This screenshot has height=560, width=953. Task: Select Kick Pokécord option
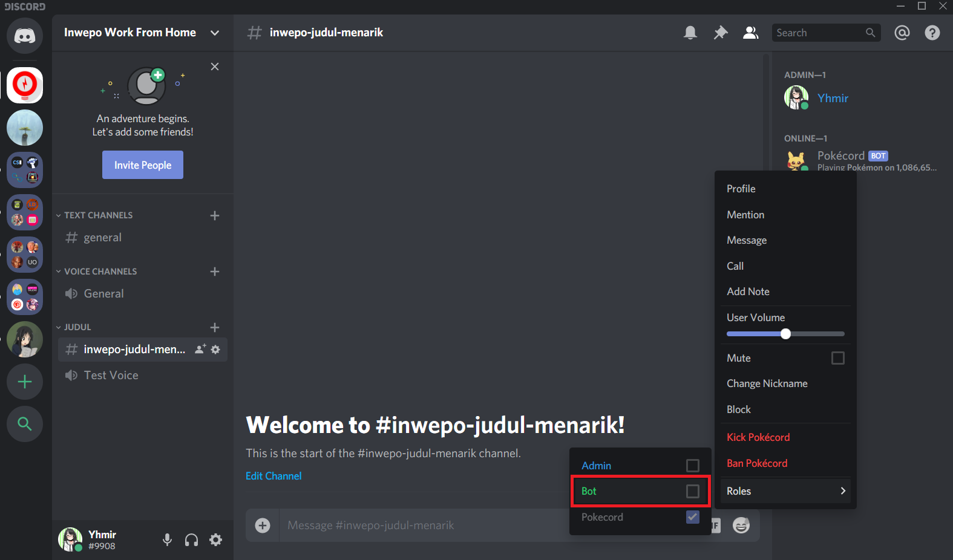(785, 437)
